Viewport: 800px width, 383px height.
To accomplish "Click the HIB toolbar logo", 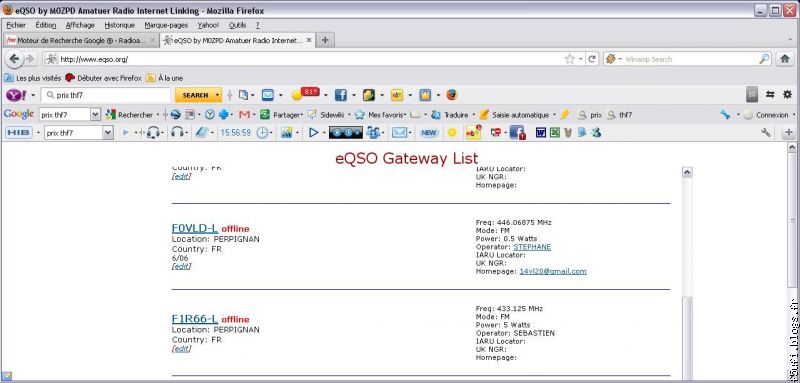I will (18, 133).
